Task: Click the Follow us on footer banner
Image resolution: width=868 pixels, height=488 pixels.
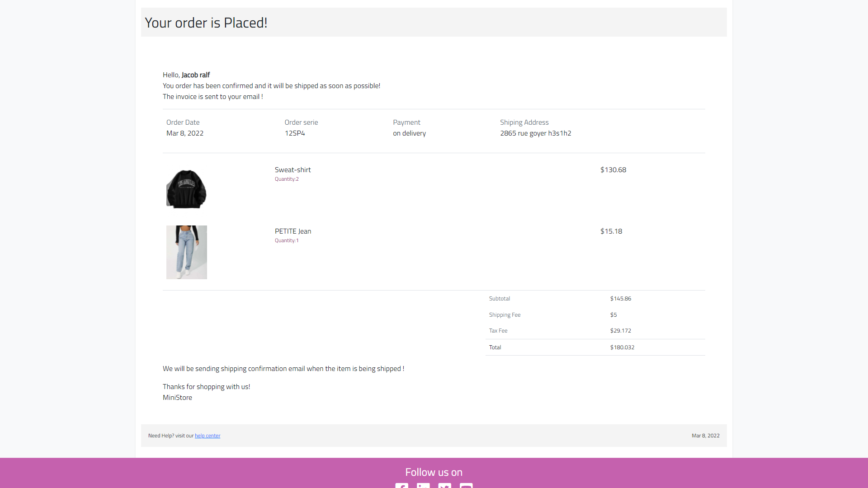Action: (434, 472)
